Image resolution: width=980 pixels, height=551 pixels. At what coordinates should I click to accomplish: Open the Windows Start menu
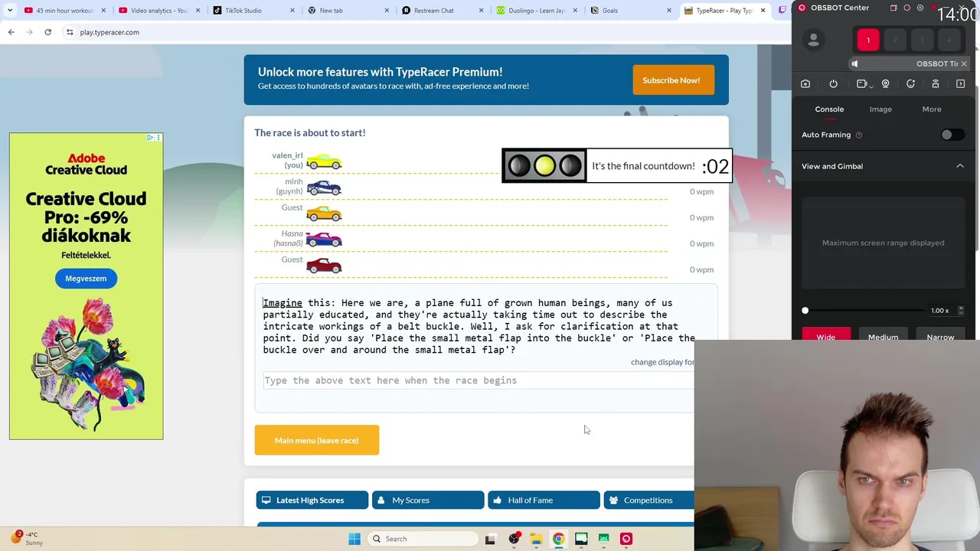354,539
